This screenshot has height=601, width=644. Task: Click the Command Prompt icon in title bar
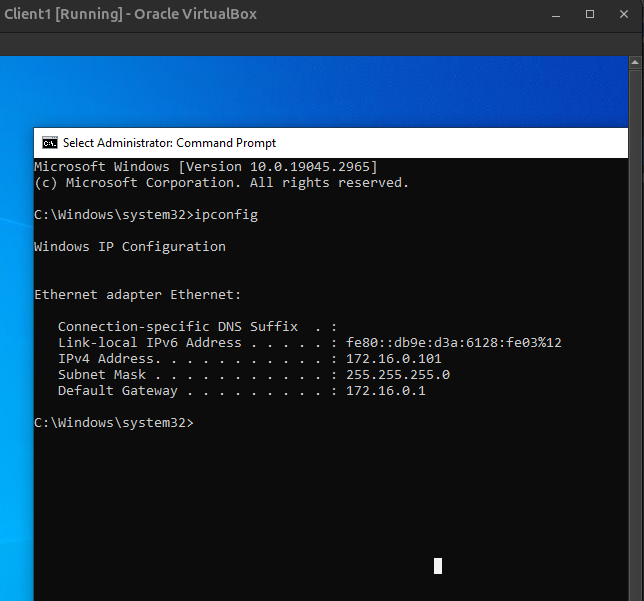click(x=50, y=143)
